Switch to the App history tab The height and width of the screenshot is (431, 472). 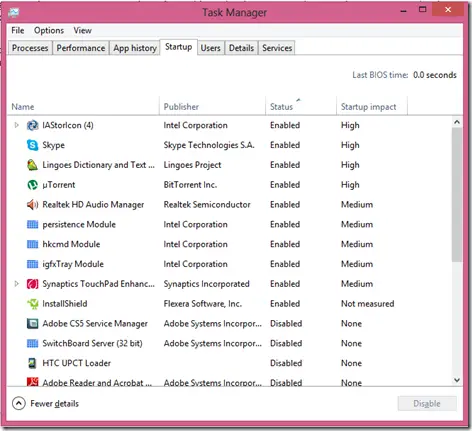tap(135, 48)
